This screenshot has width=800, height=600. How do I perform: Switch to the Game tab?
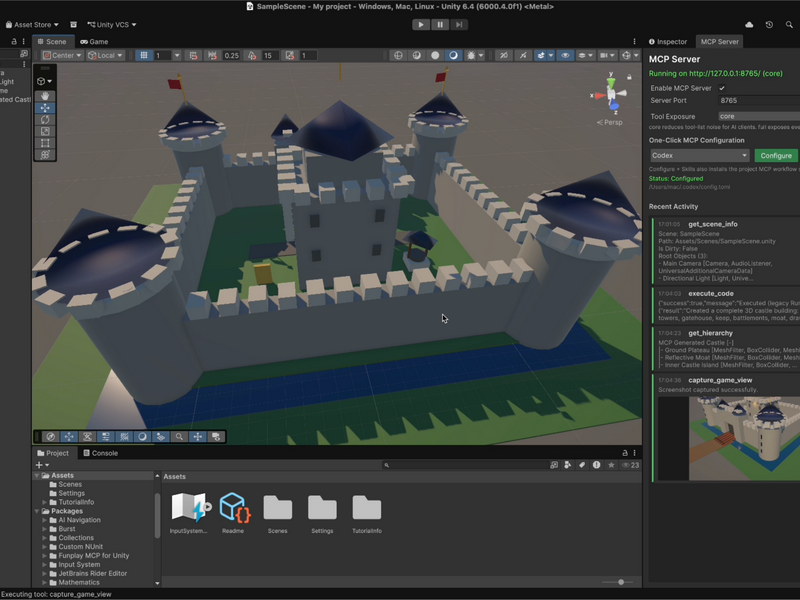pyautogui.click(x=94, y=41)
